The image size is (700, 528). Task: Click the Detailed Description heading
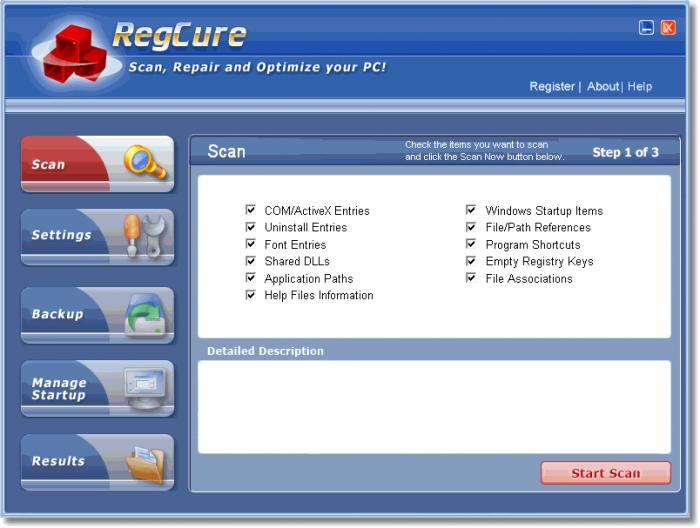pos(265,351)
